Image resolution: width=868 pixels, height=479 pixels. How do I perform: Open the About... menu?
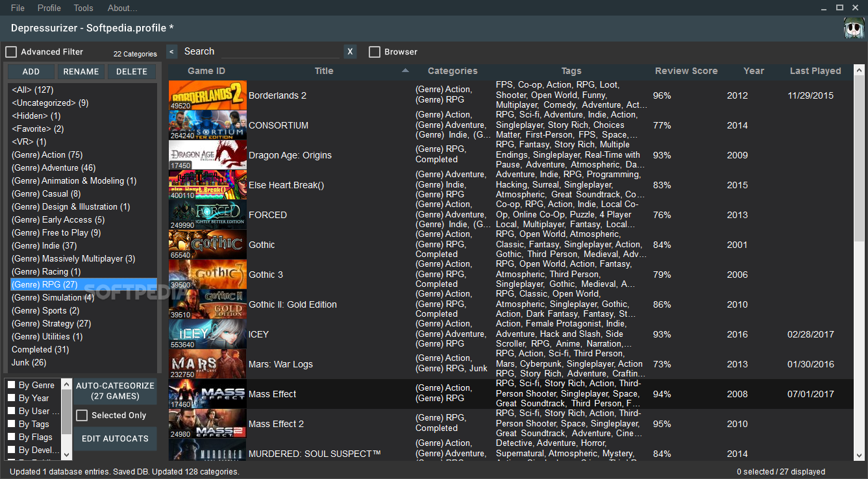point(122,8)
